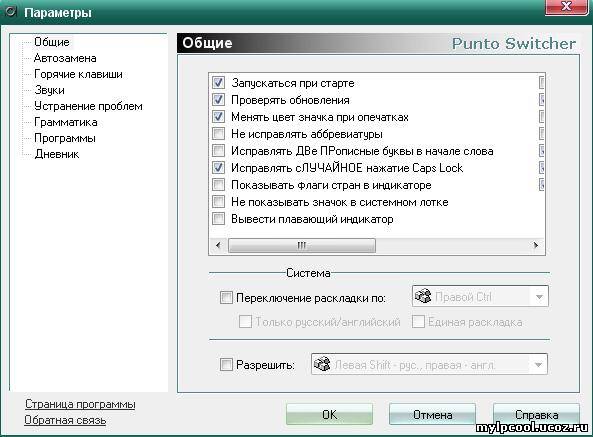Check the Разрешить checkbox
Screen dimensions: 593x437
226,365
